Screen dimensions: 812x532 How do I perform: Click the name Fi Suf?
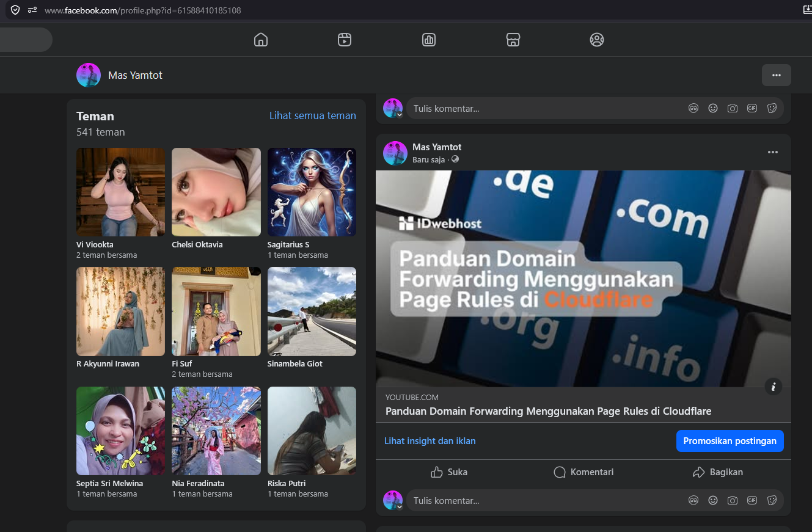tap(182, 364)
